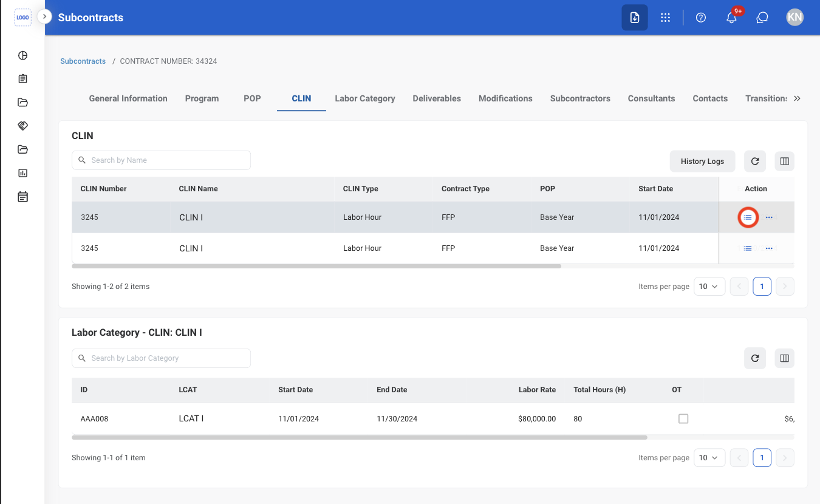Image resolution: width=820 pixels, height=504 pixels.
Task: Go to Subcontracts breadcrumb link
Action: pos(83,61)
